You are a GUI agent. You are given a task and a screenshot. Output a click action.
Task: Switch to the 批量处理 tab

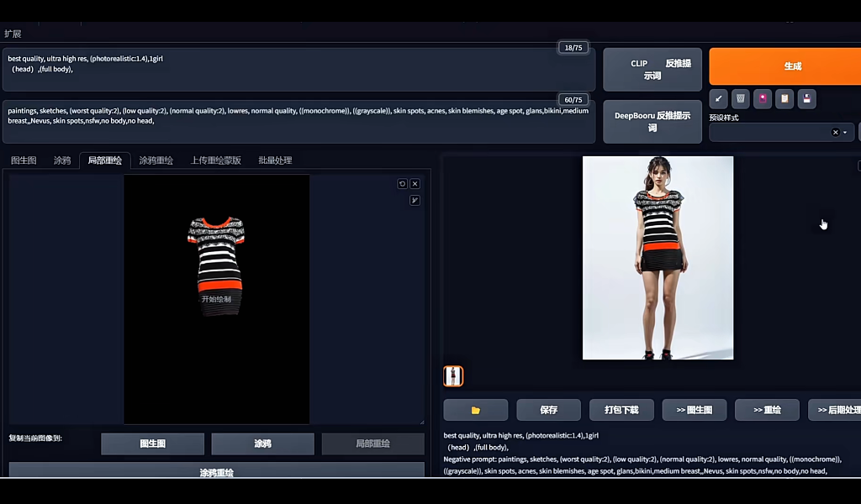pos(275,160)
